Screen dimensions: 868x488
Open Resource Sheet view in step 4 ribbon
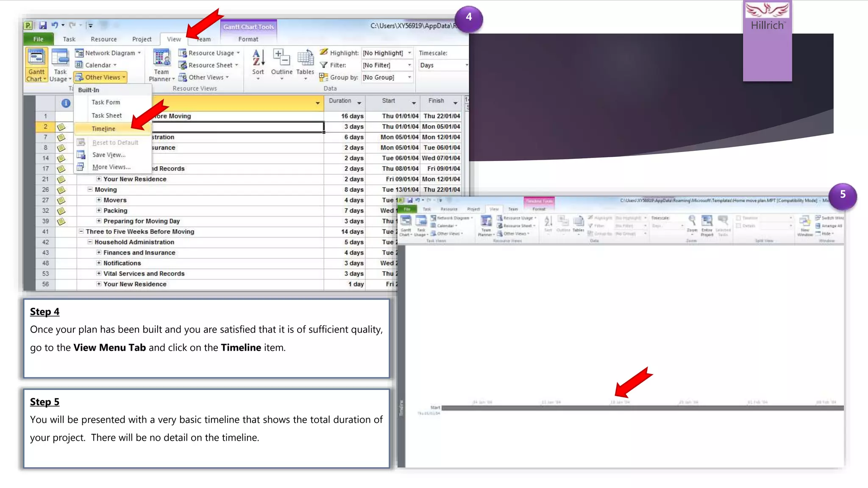tap(208, 65)
